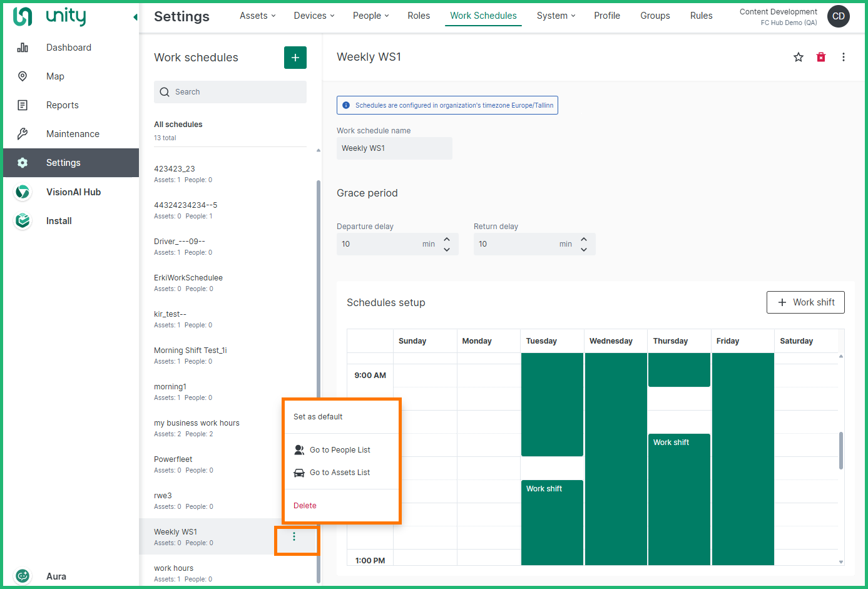
Task: Choose Set as default from context menu
Action: pyautogui.click(x=318, y=417)
